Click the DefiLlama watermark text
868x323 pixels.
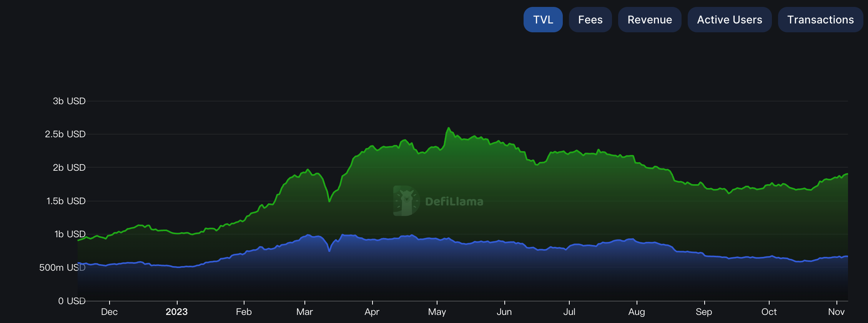point(454,201)
